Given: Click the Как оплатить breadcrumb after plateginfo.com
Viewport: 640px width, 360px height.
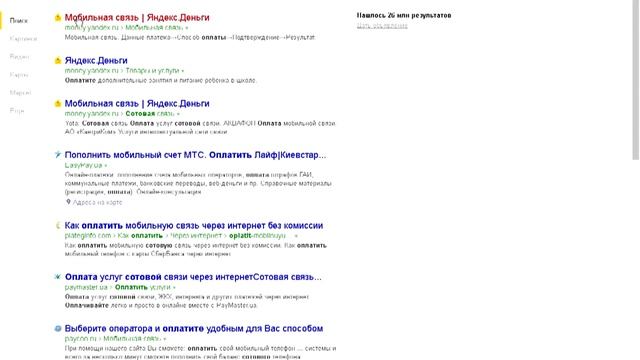Looking at the screenshot, I should pyautogui.click(x=140, y=236).
